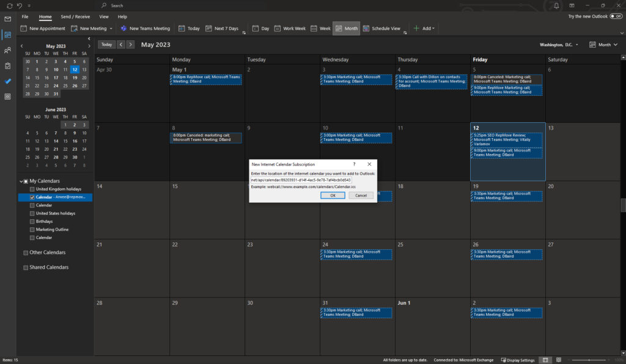Open the Mail module in the sidebar

click(x=7, y=19)
